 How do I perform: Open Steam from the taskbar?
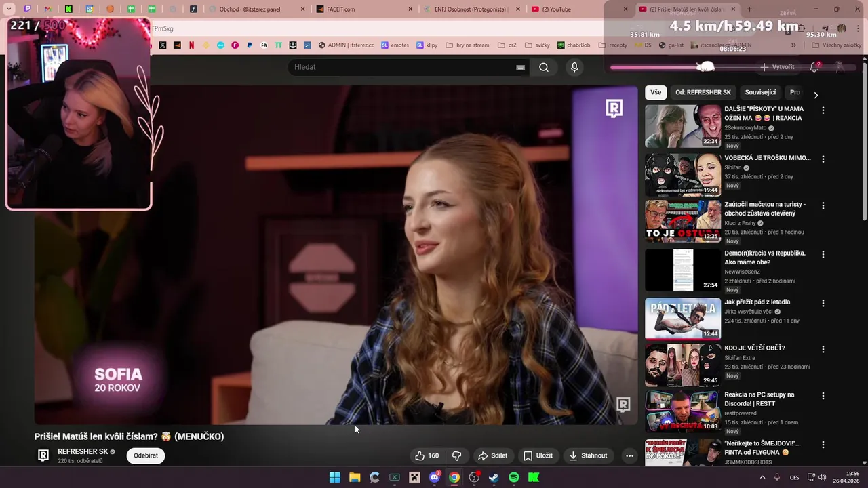click(x=494, y=477)
